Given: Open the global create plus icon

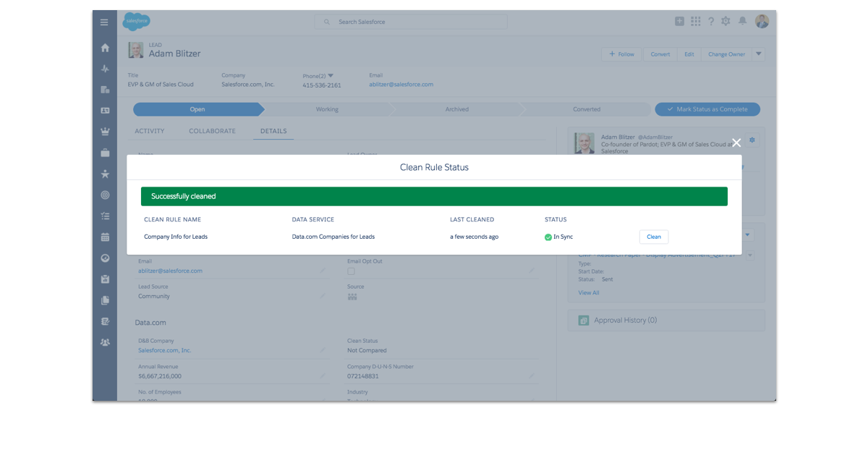Looking at the screenshot, I should pos(679,22).
